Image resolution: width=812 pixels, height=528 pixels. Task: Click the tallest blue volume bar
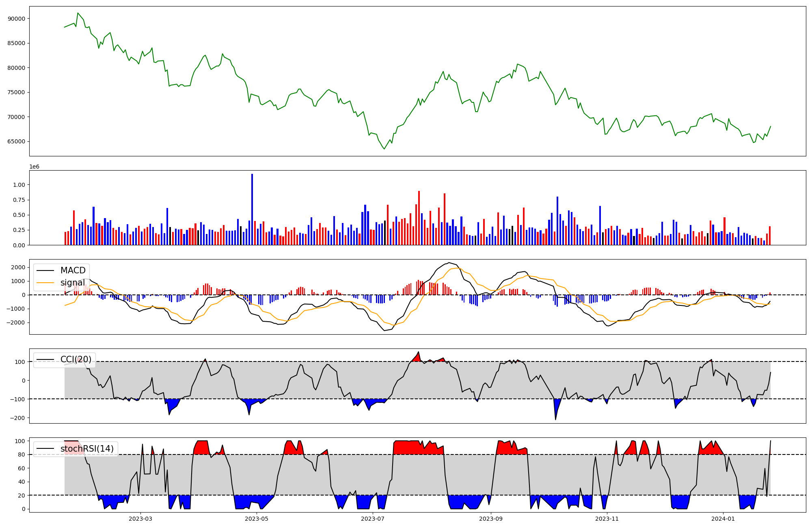[x=252, y=209]
